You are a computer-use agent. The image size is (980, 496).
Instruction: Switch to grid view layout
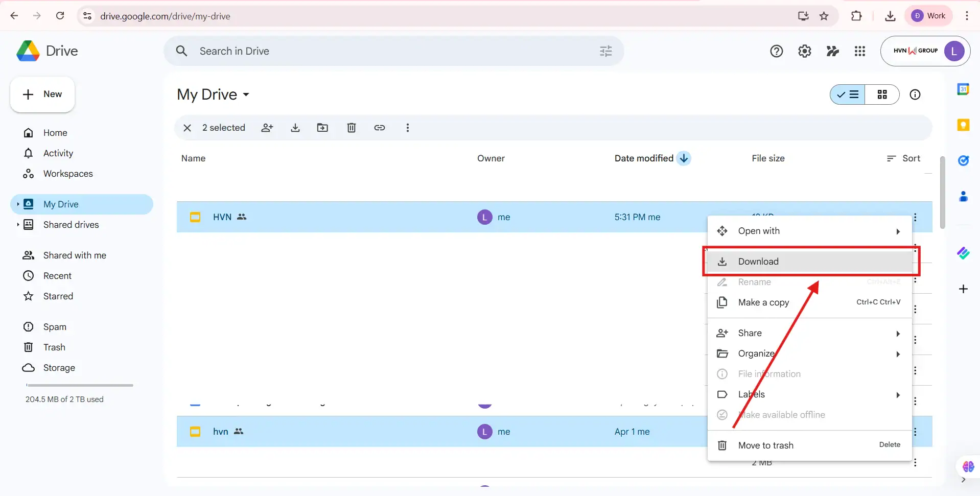[883, 95]
